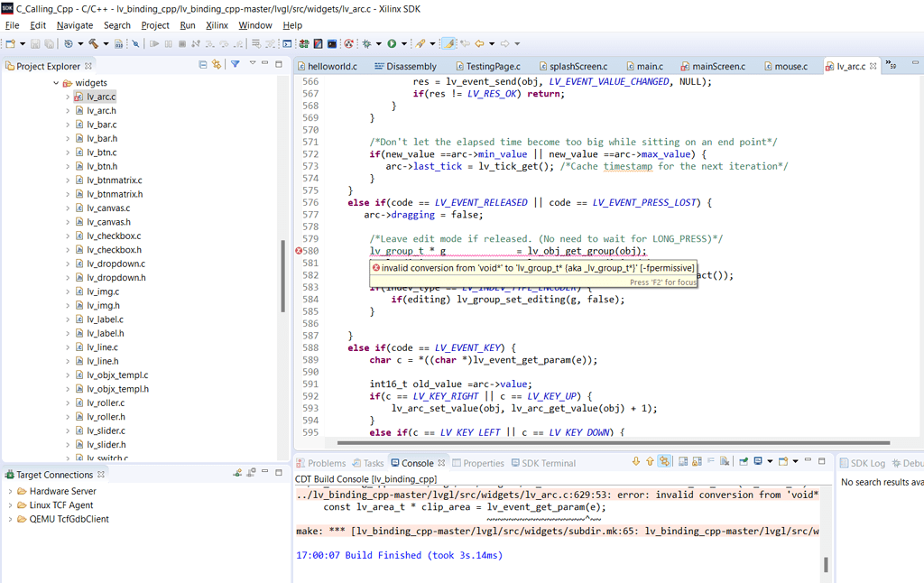924x583 pixels.
Task: Click the Resume debug toolbar icon
Action: pos(154,43)
